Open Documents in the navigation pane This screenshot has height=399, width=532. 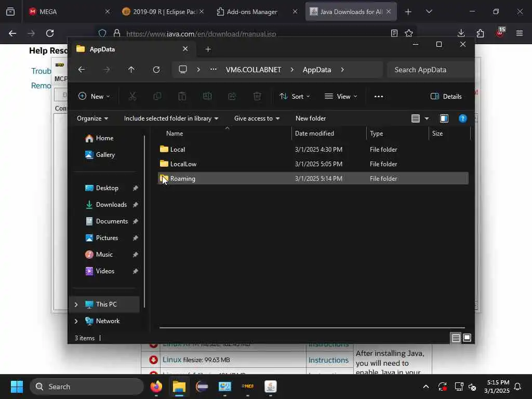[112, 221]
